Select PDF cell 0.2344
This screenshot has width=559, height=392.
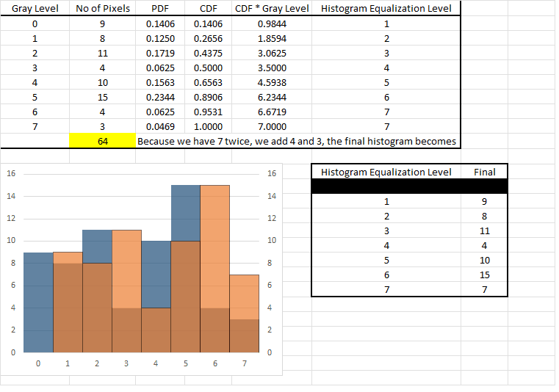pyautogui.click(x=160, y=98)
